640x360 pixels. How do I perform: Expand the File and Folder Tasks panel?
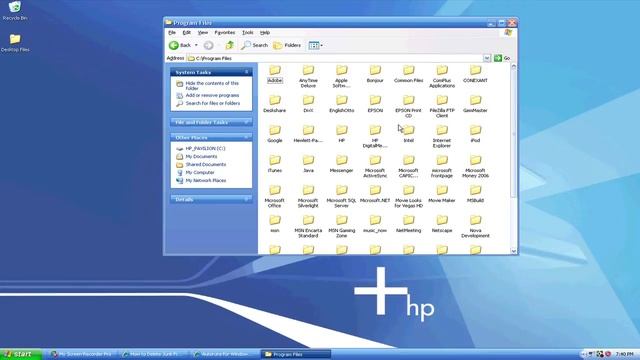[x=247, y=122]
